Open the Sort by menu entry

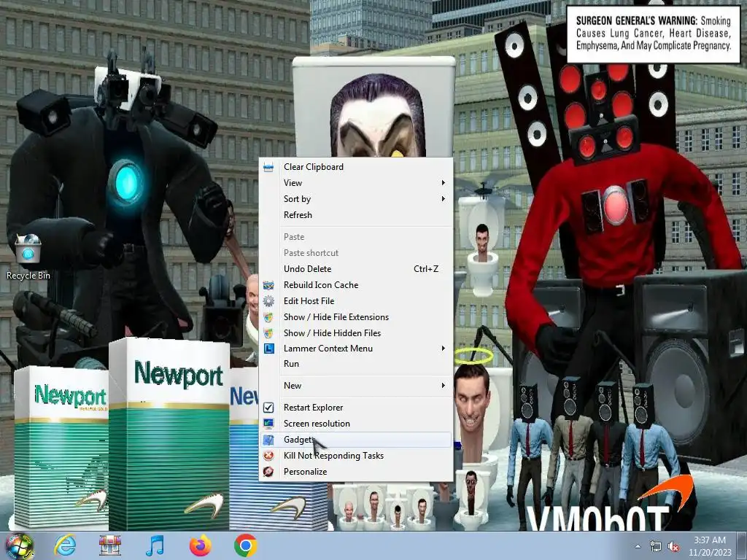pyautogui.click(x=356, y=199)
